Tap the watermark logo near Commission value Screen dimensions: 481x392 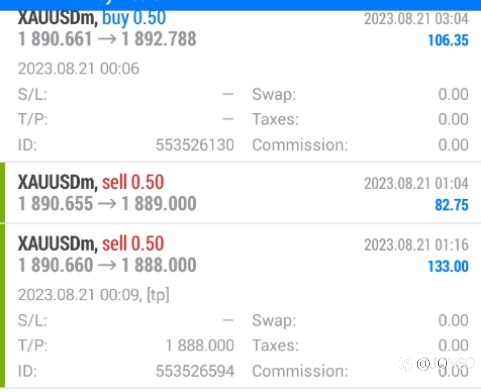click(x=437, y=364)
